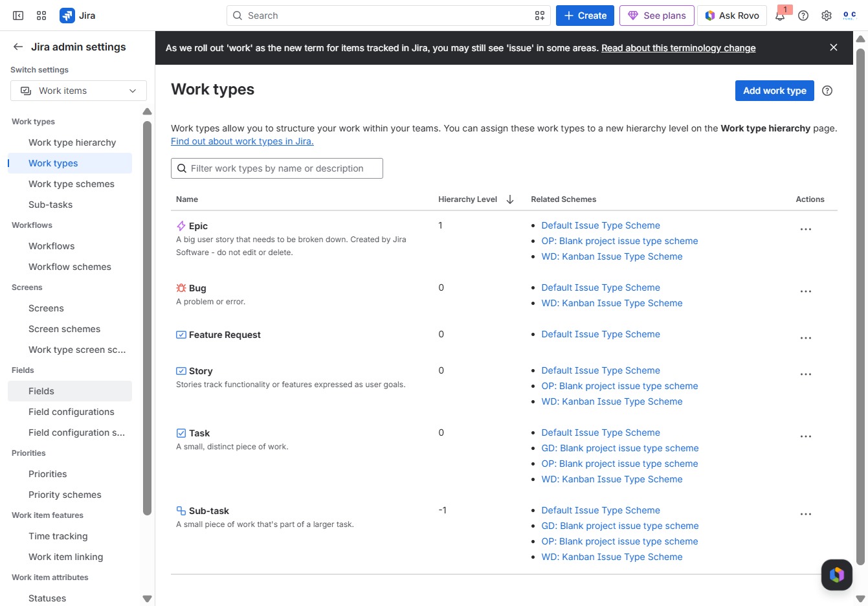
Task: Open actions menu for Sub-task row
Action: coord(806,514)
